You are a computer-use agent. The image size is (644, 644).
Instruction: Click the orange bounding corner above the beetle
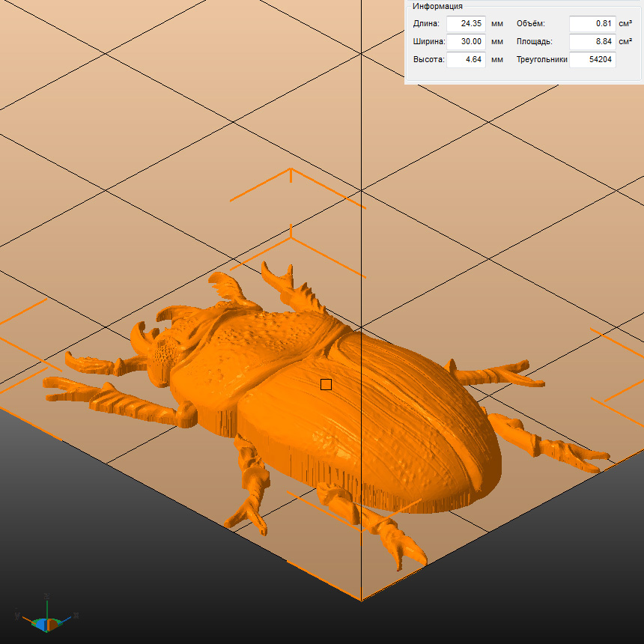coord(291,171)
